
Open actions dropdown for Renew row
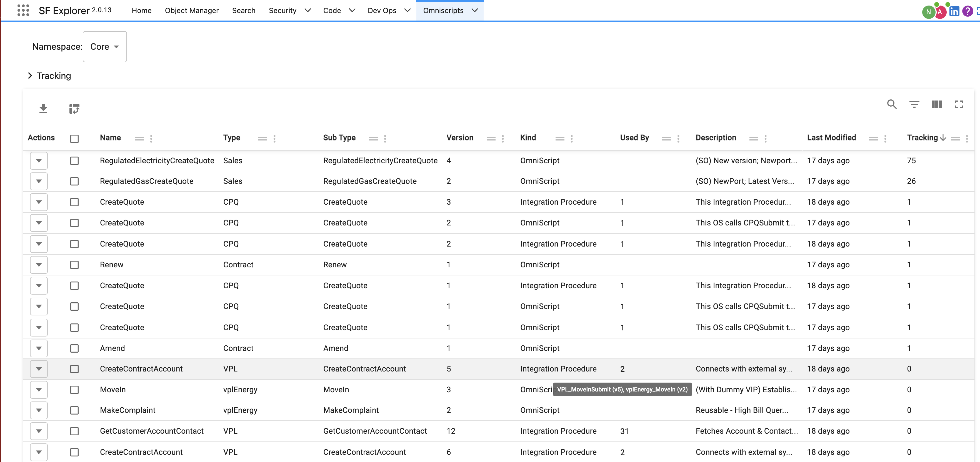39,265
